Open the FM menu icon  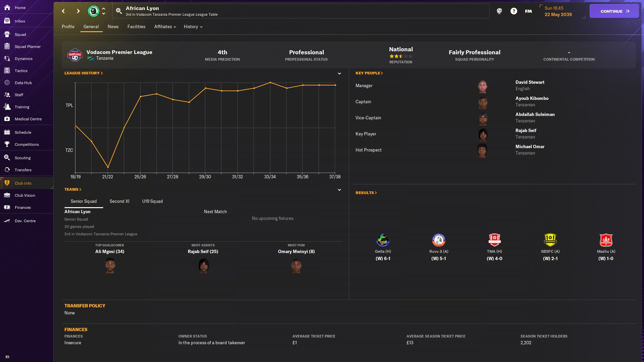[528, 11]
